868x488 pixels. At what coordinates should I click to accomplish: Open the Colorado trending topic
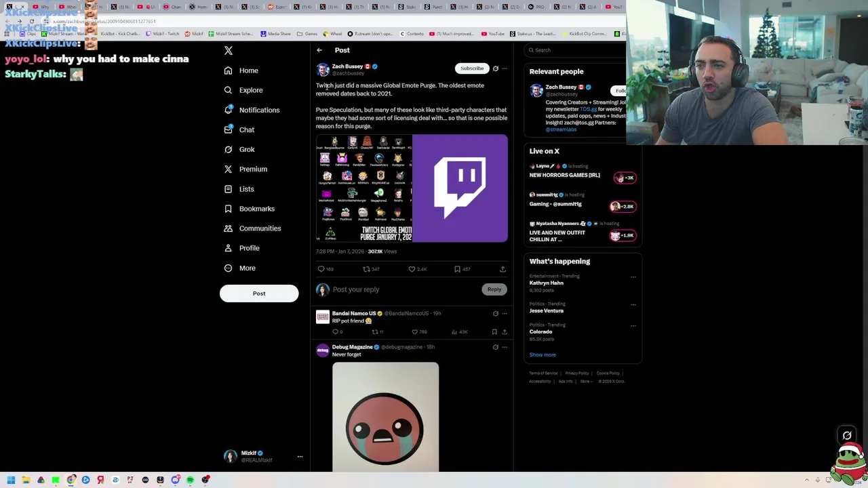pos(540,332)
